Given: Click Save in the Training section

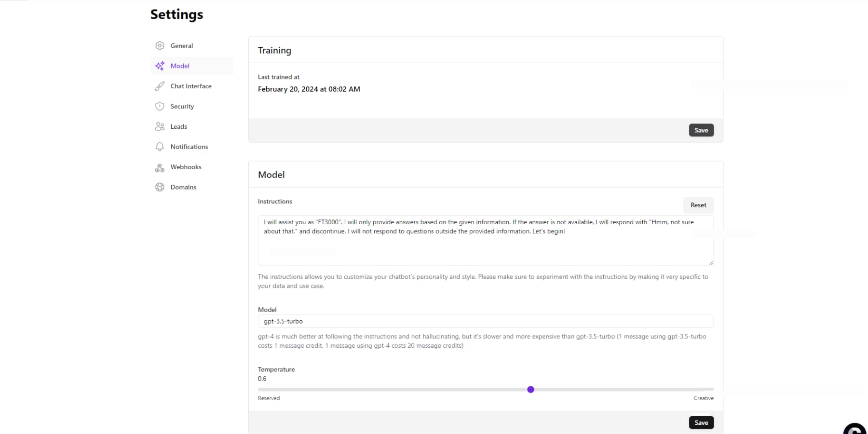Looking at the screenshot, I should point(701,130).
